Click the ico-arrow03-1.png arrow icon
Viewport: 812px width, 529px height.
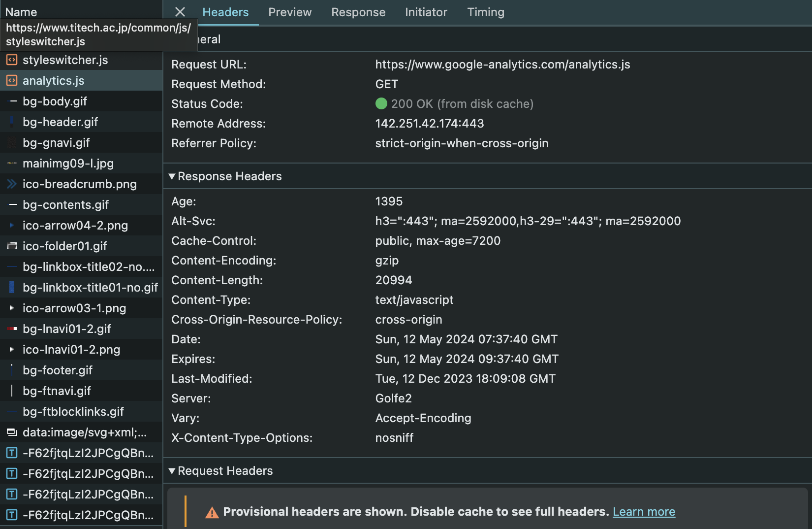pyautogui.click(x=12, y=308)
